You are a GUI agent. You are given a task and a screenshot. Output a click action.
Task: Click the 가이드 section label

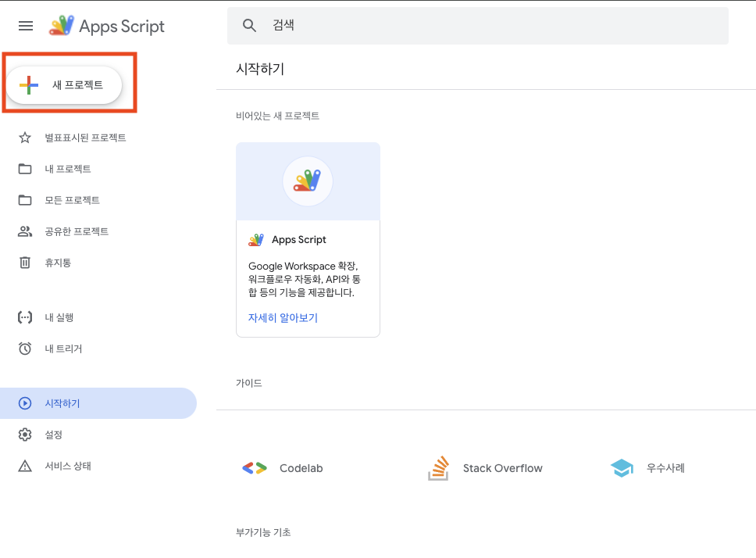coord(249,383)
